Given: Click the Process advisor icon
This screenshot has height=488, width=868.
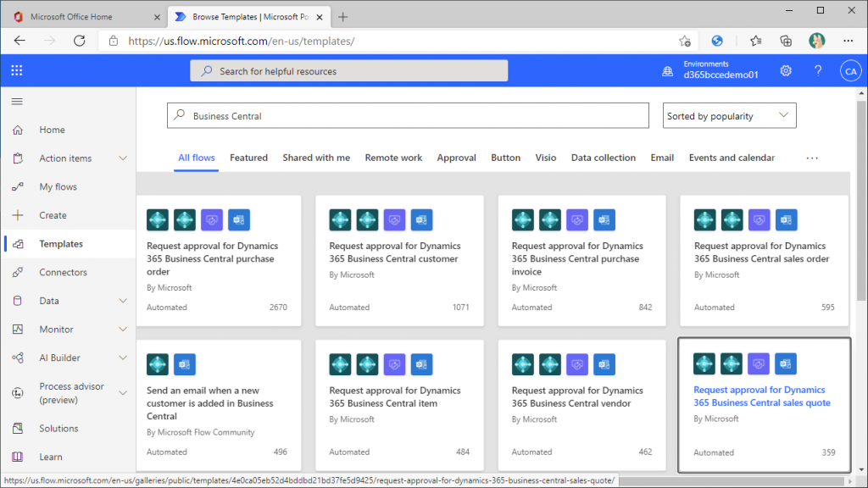Looking at the screenshot, I should click(18, 393).
